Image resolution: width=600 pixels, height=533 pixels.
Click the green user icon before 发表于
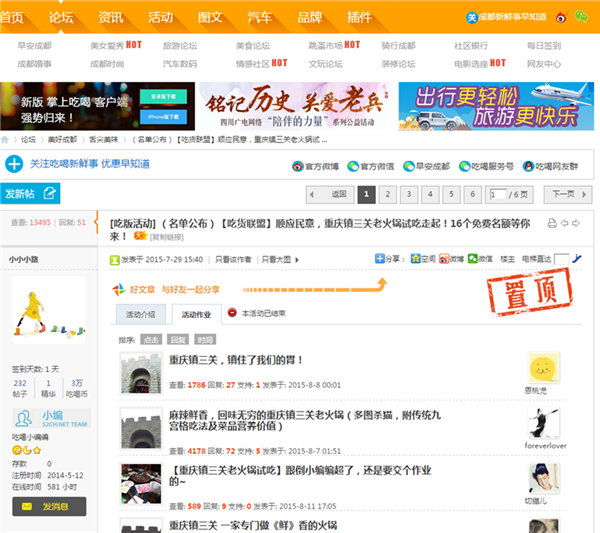[x=114, y=260]
